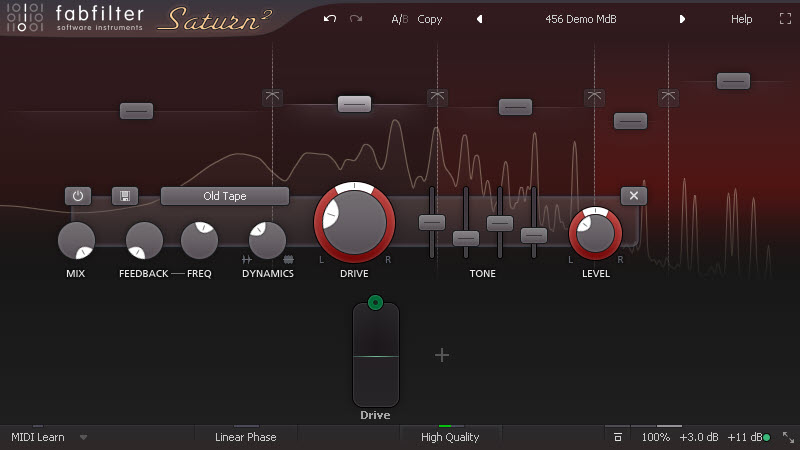Toggle the band power button
Screen dimensions: 800x450
[x=78, y=196]
